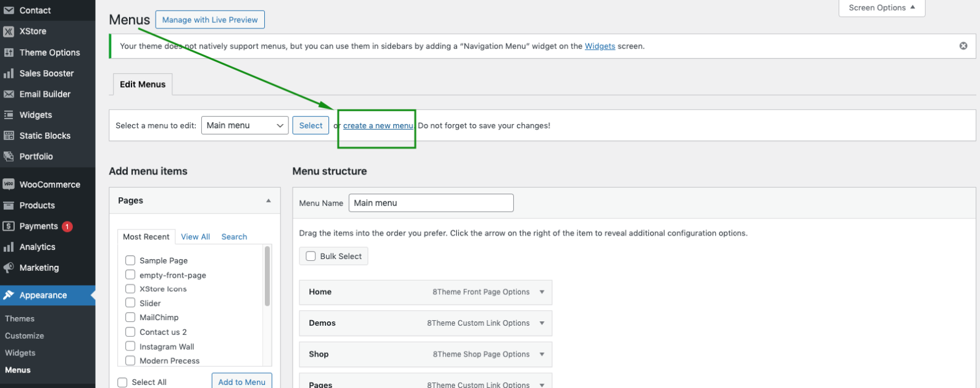This screenshot has width=980, height=388.
Task: Switch to the View All tab
Action: click(x=195, y=237)
